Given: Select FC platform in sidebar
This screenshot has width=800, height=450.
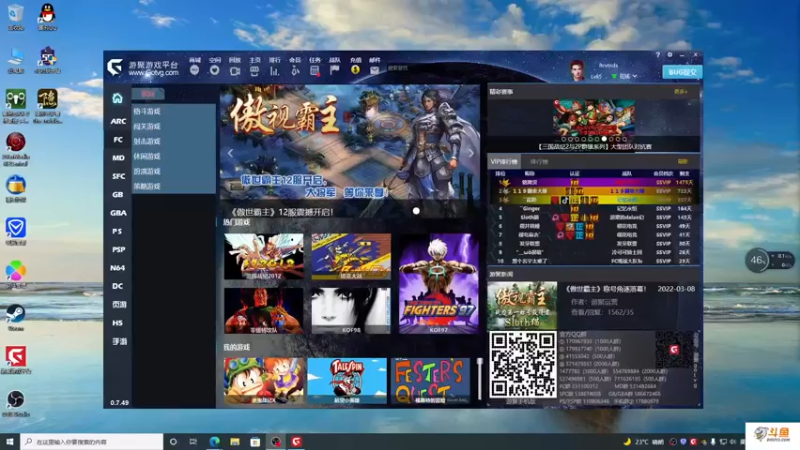Looking at the screenshot, I should coord(118,139).
